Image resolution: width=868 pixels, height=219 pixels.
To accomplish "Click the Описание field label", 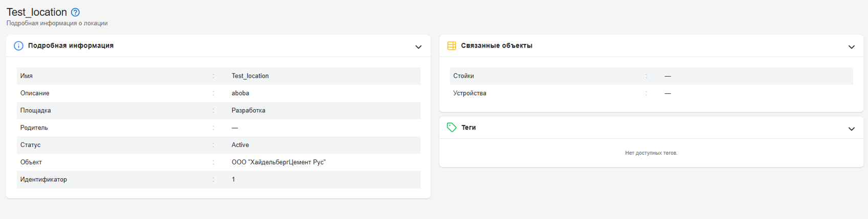I will (x=35, y=93).
